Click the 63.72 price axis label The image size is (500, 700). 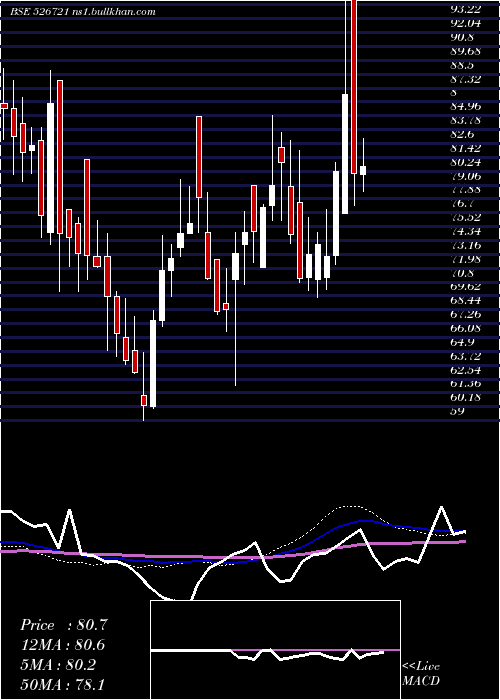466,356
